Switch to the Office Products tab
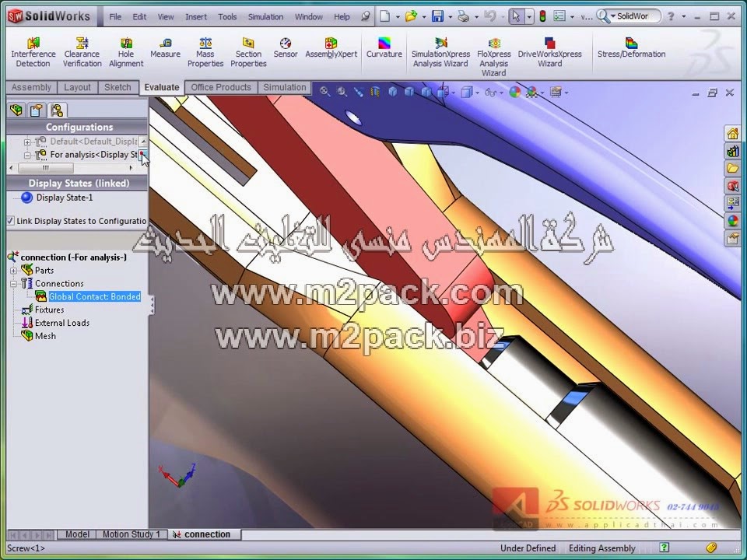 pos(221,88)
